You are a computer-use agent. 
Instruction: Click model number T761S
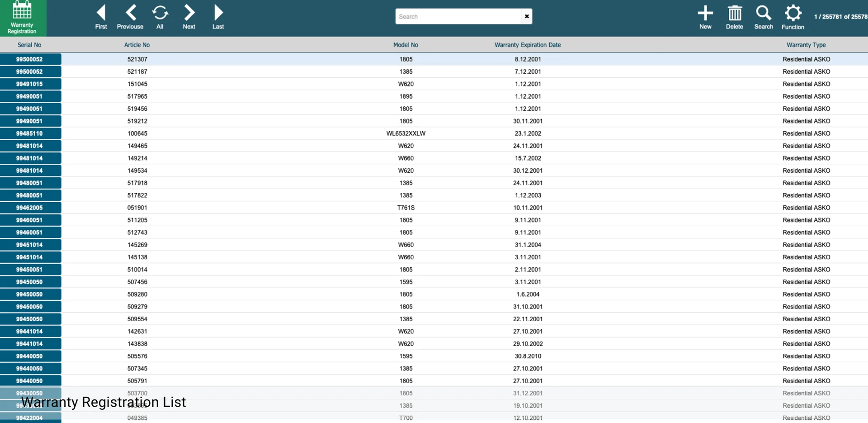tap(406, 208)
